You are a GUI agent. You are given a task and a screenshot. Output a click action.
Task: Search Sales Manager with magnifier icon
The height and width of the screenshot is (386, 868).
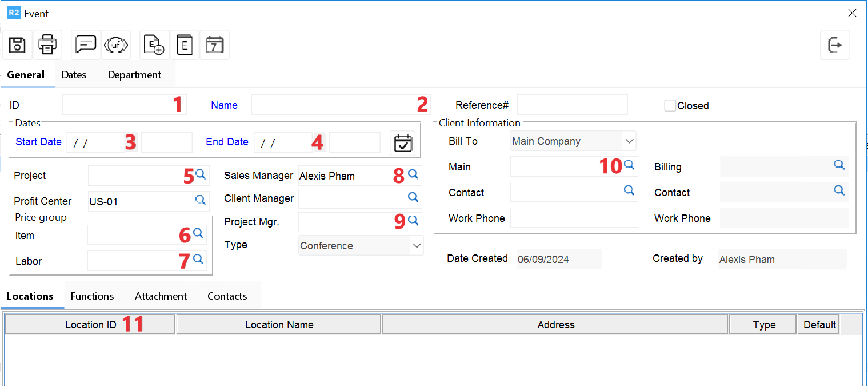click(x=413, y=174)
